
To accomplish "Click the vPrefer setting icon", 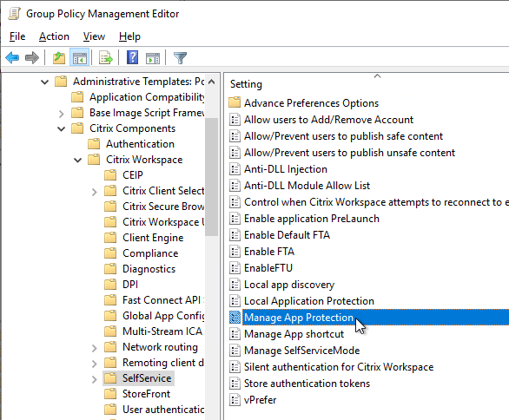I will point(235,399).
